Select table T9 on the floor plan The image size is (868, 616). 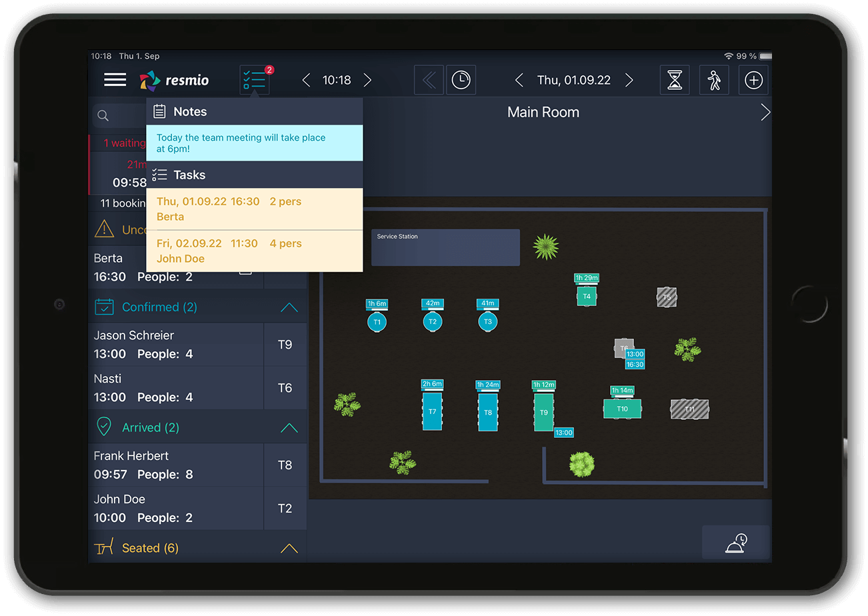tap(543, 411)
